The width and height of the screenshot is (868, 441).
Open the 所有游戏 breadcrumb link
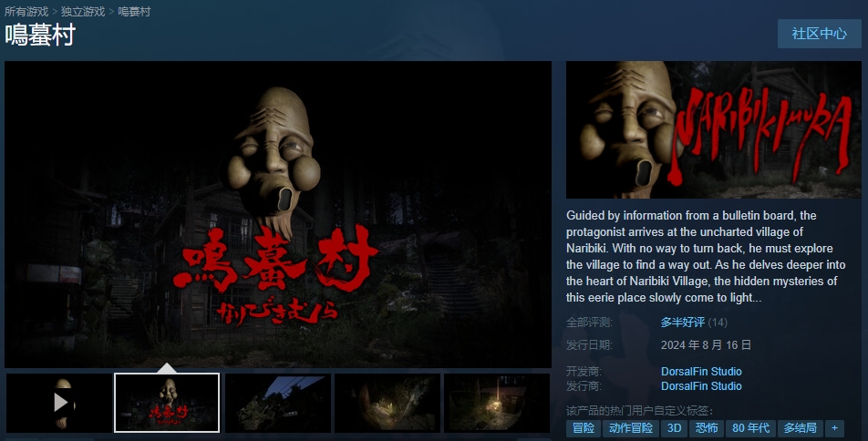point(26,12)
